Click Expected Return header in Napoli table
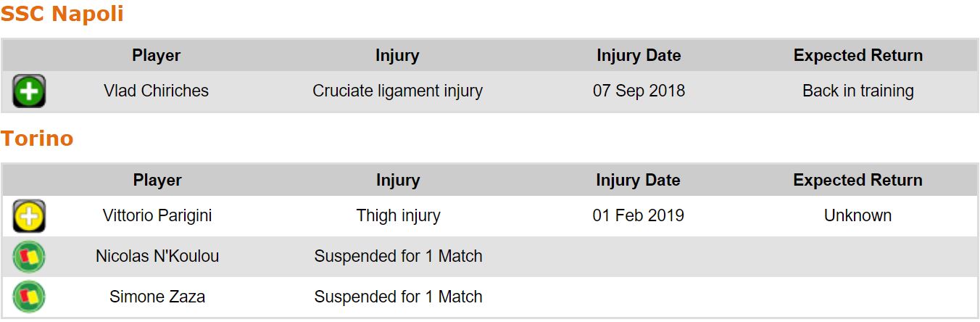 tap(858, 56)
